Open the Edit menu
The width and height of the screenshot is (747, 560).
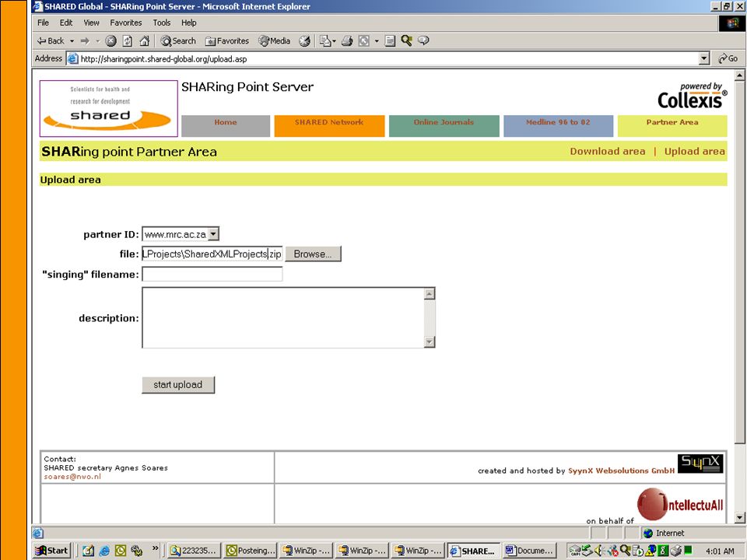pos(65,23)
